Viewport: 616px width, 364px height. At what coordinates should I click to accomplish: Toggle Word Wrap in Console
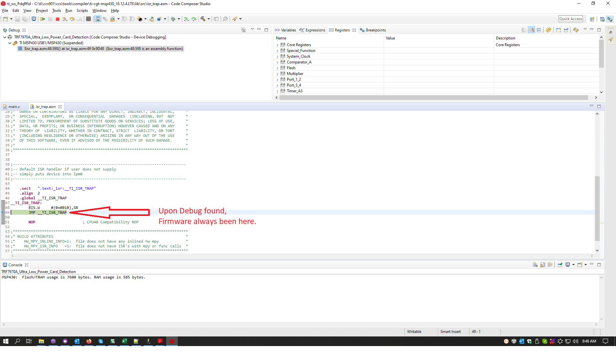pyautogui.click(x=550, y=265)
